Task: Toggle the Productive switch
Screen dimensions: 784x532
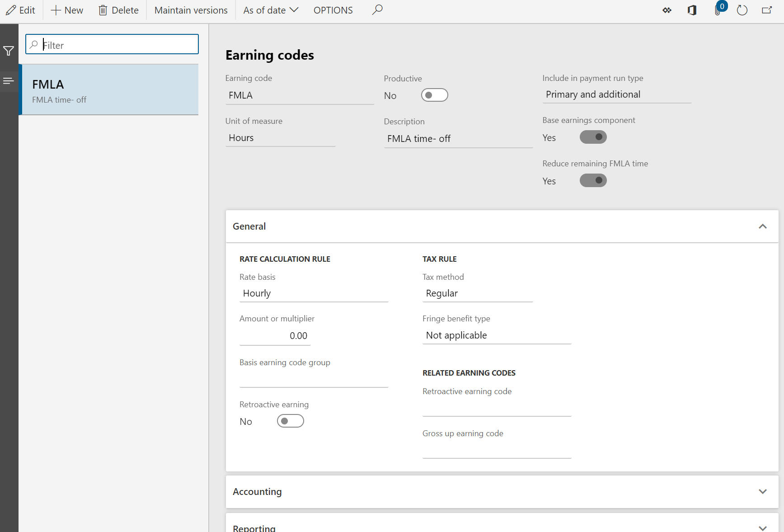Action: (x=434, y=95)
